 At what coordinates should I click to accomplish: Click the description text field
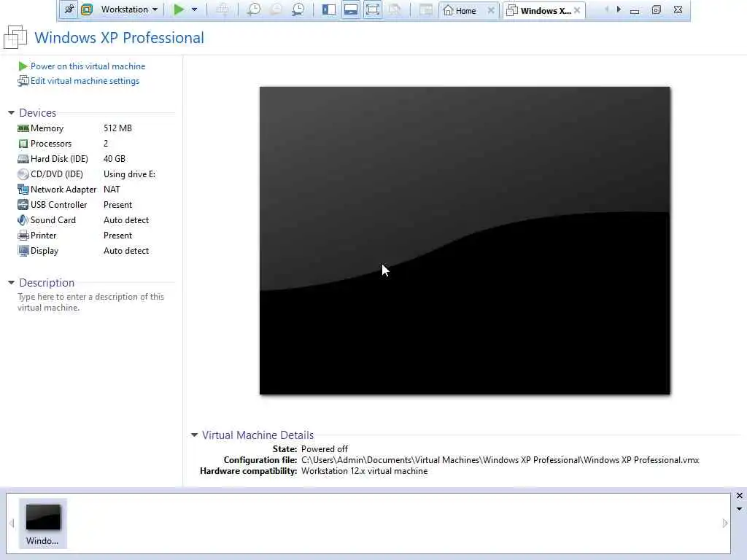[x=91, y=302]
